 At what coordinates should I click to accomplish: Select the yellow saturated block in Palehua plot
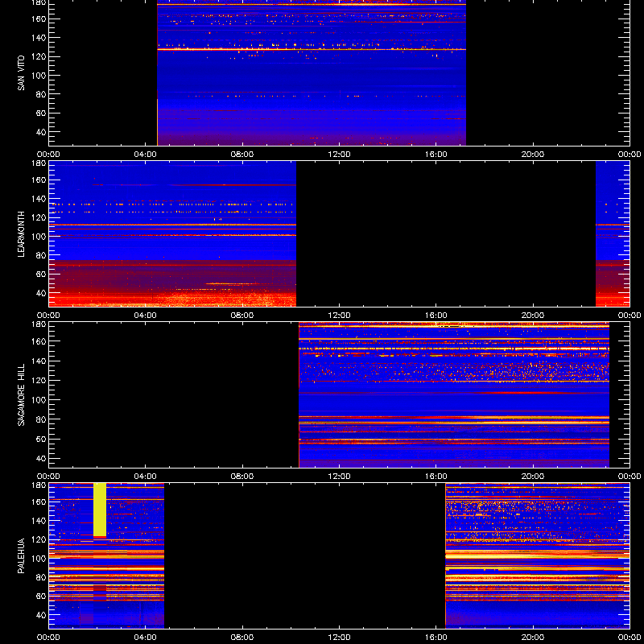100,510
